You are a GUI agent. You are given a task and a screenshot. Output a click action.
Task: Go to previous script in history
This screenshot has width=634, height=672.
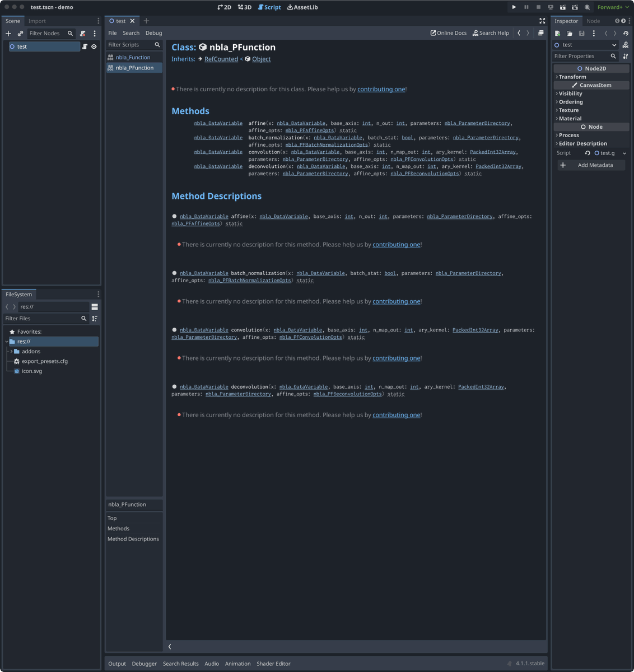pyautogui.click(x=519, y=33)
